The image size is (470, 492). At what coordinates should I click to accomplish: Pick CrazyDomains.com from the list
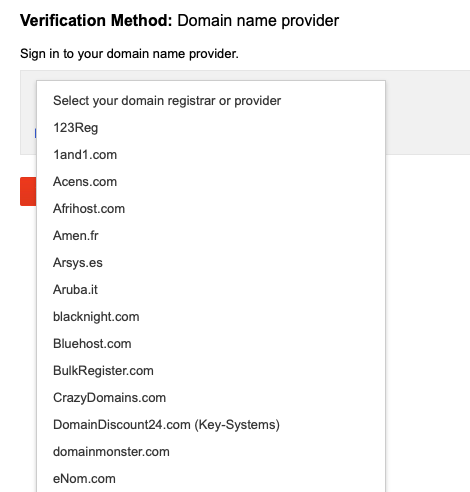[x=211, y=398]
